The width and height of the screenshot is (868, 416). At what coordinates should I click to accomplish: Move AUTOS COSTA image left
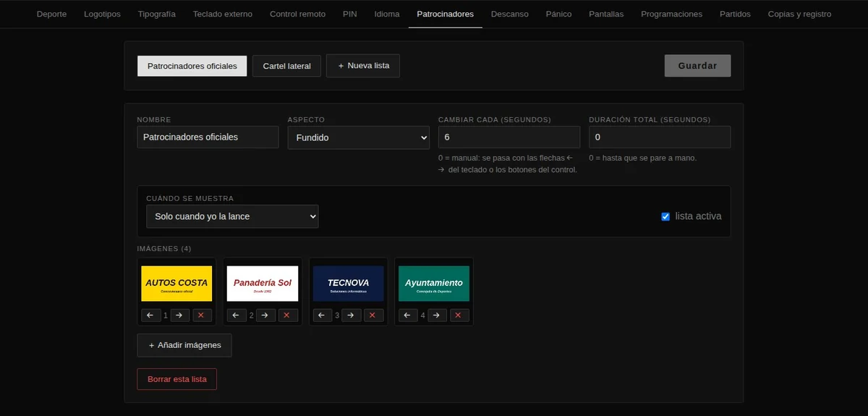(151, 315)
